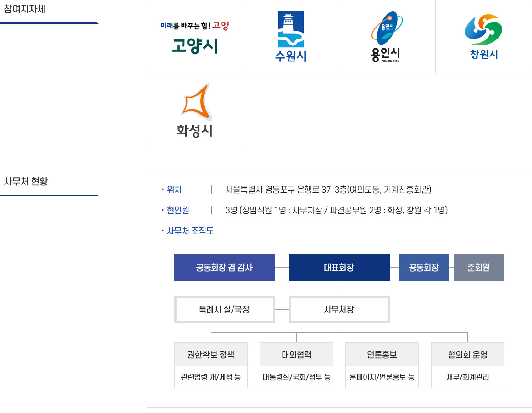
Task: Select the gray 준회원 box
Action: 479,268
